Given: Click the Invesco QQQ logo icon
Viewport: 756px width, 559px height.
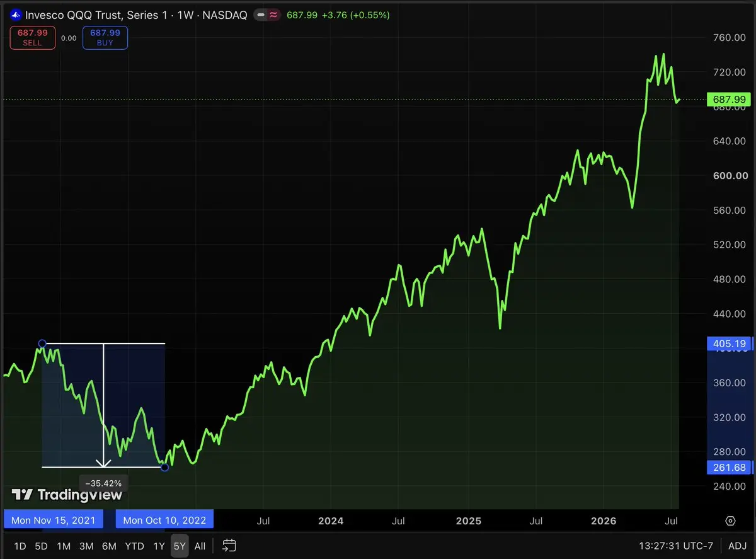Looking at the screenshot, I should [15, 14].
